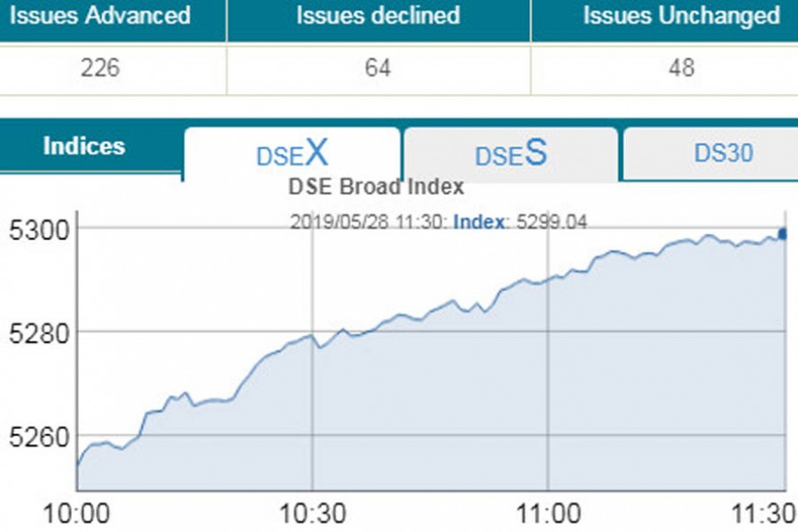Click the Indices header label

click(84, 146)
